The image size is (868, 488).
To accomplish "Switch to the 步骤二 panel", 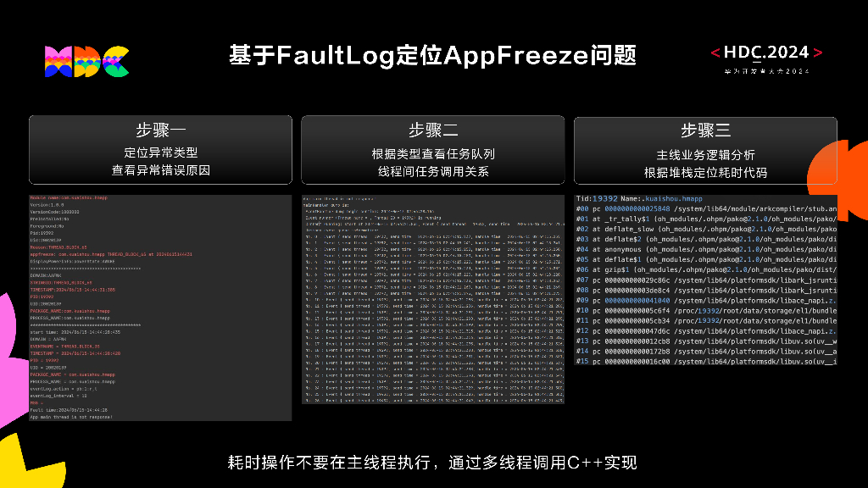I will tap(434, 149).
